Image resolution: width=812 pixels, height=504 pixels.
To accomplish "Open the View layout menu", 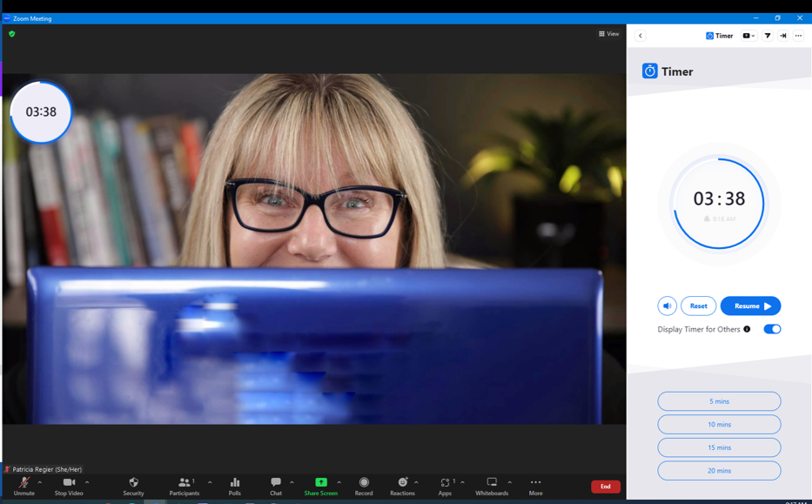I will click(609, 34).
